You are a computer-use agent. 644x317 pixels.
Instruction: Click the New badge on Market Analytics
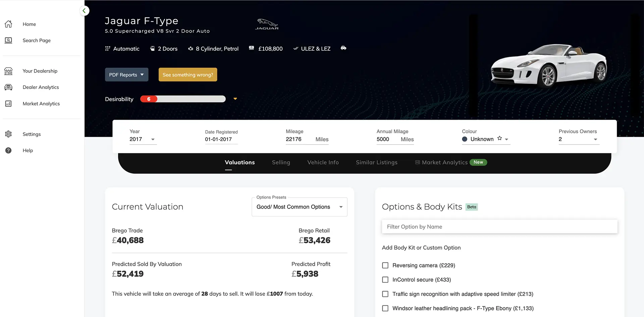coord(478,162)
